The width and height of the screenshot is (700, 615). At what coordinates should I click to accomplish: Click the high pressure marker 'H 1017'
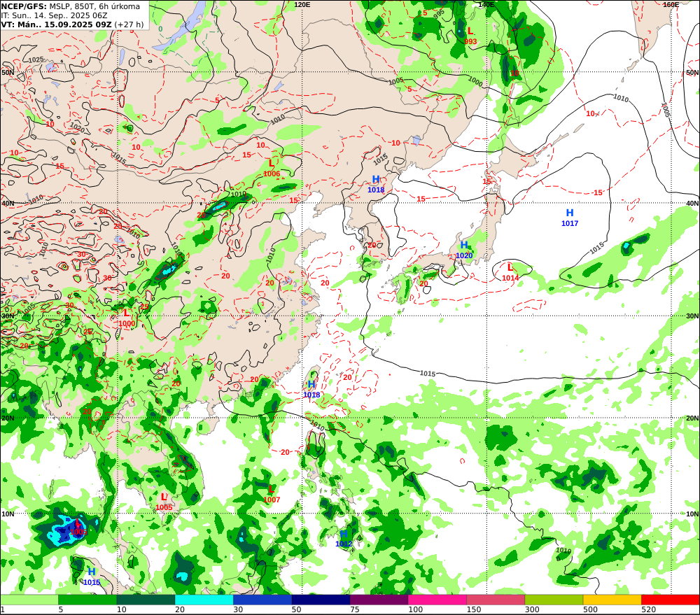pos(570,218)
